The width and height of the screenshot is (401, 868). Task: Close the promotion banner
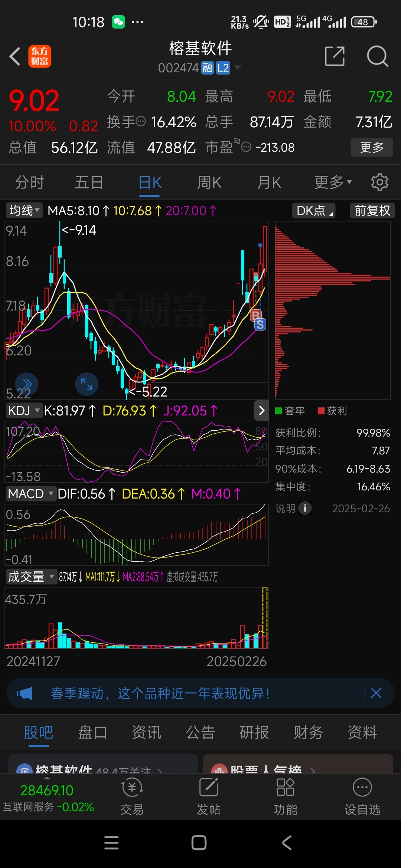(376, 693)
